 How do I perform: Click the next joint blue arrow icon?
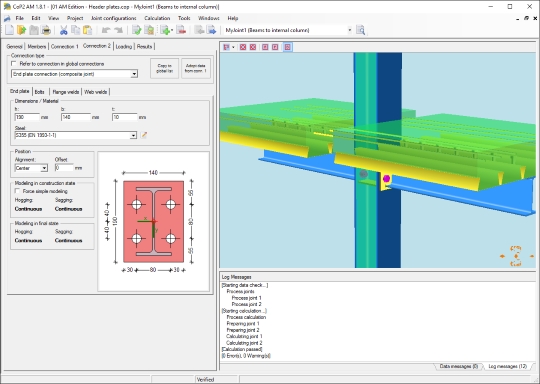211,30
